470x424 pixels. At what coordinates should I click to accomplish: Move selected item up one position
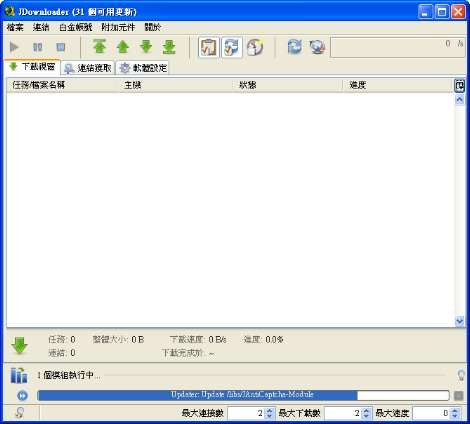[x=123, y=47]
